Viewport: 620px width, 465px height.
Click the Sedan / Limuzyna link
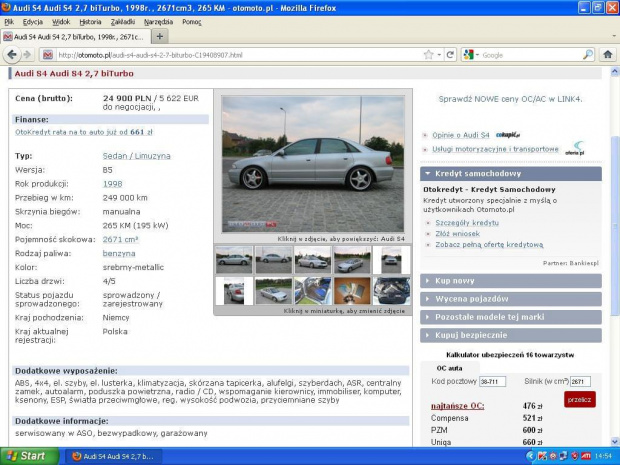coord(136,156)
